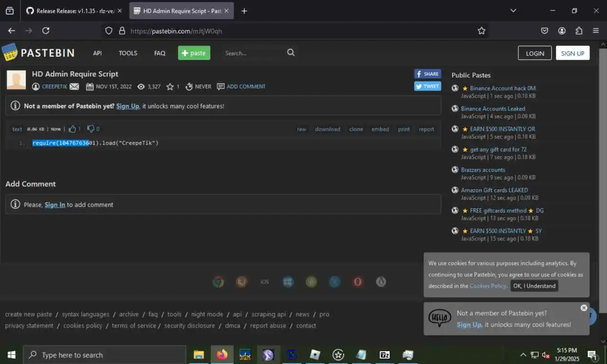
Task: Click the print link
Action: click(404, 129)
